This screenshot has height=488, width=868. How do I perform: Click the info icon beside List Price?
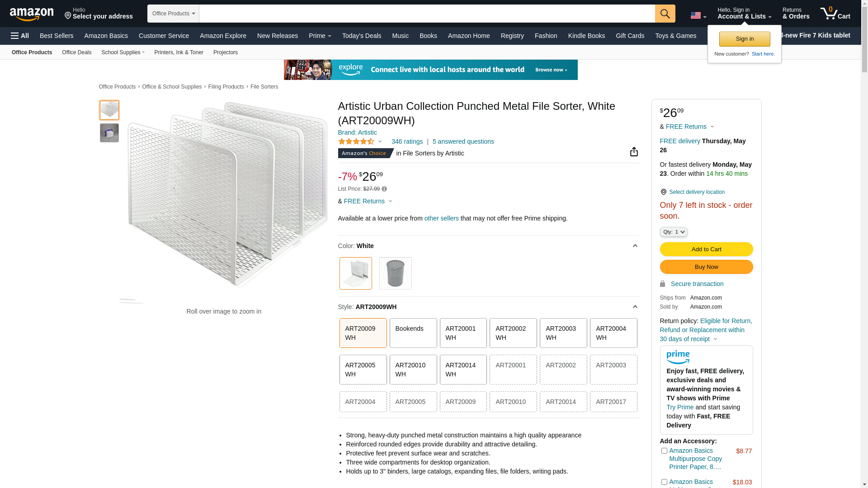click(x=384, y=189)
